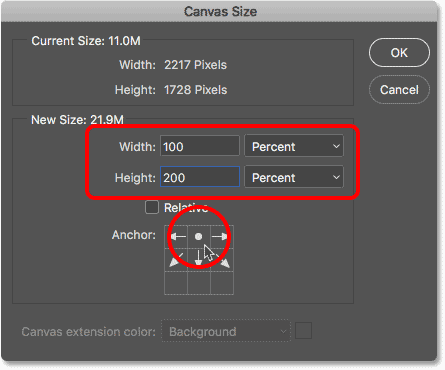Select the bottom-right anchor square

pos(222,283)
